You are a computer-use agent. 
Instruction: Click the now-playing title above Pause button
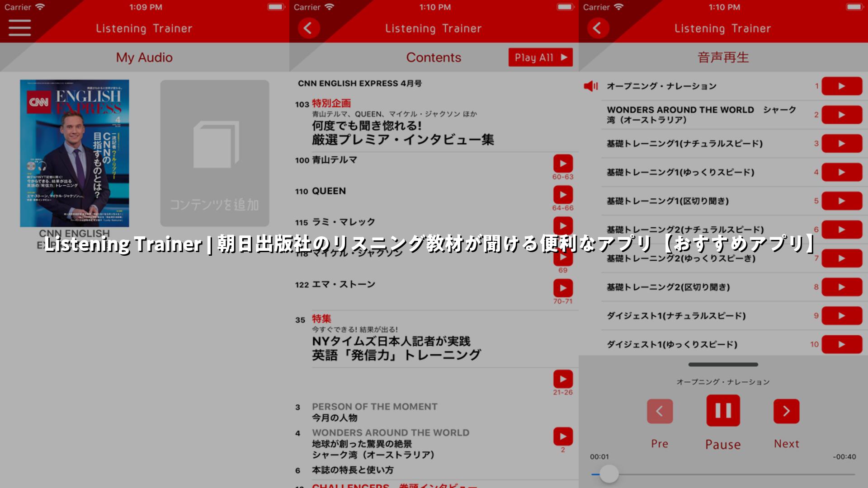723,382
